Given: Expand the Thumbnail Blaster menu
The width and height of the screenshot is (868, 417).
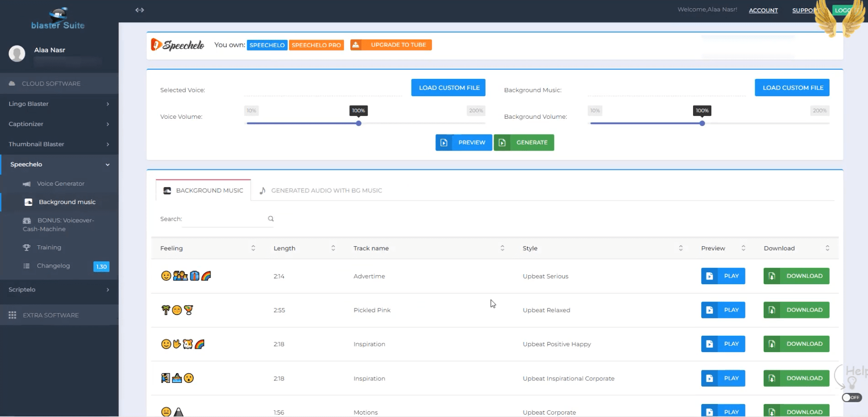Looking at the screenshot, I should click(59, 144).
